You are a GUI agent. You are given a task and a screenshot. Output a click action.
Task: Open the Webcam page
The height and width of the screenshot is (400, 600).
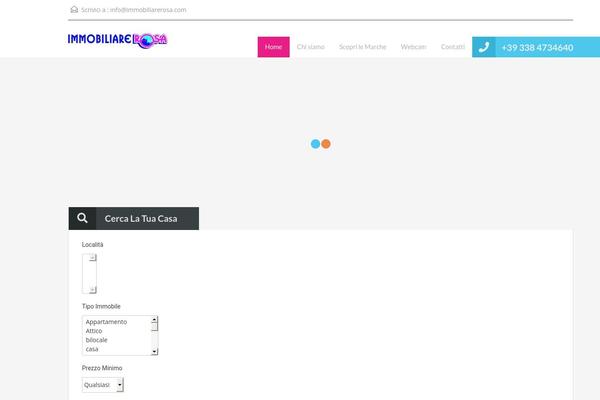[x=413, y=47]
